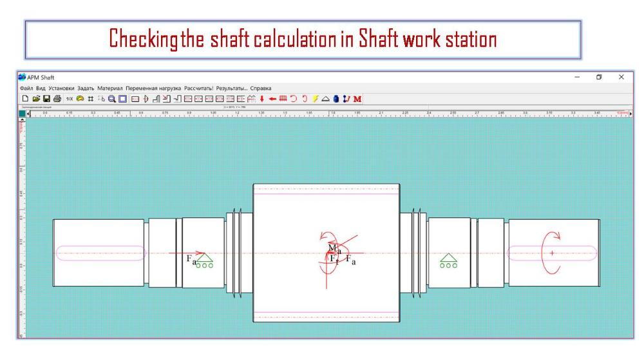Select the distributed load tool icon
The image size is (644, 363).
[x=283, y=99]
